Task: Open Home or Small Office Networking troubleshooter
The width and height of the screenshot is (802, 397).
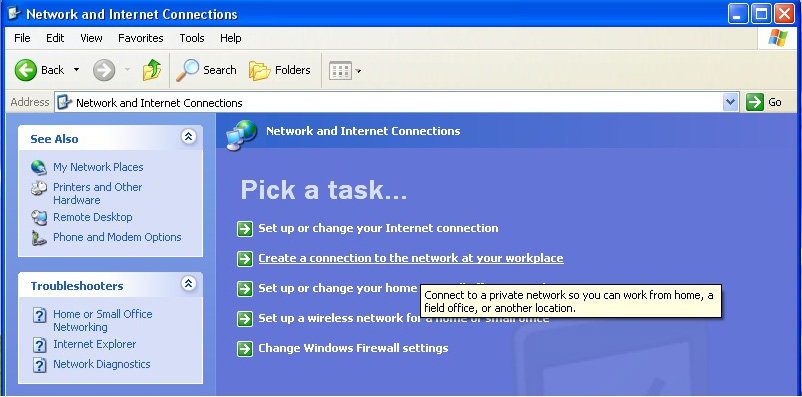Action: [x=103, y=320]
